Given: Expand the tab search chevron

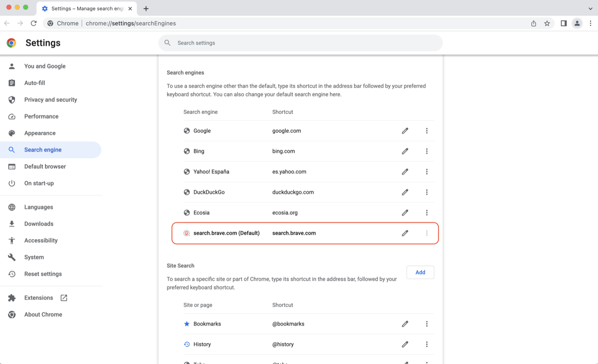Looking at the screenshot, I should 590,8.
